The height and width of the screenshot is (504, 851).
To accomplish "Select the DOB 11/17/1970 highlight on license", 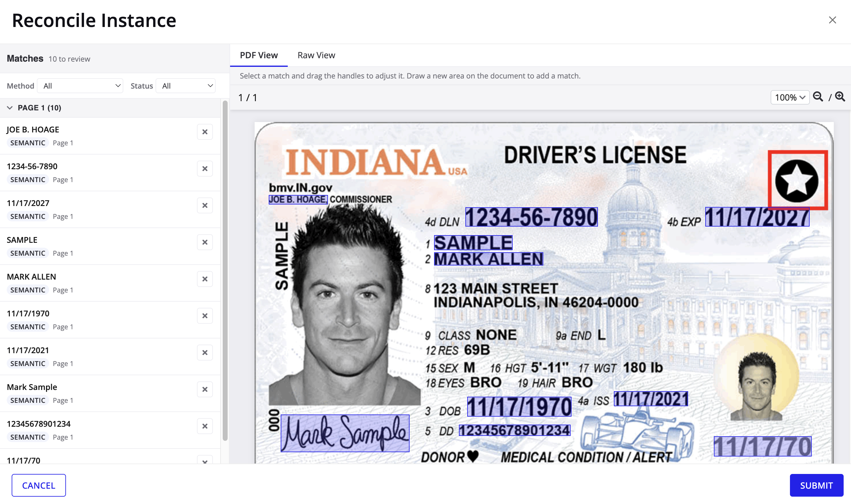I will [x=519, y=407].
